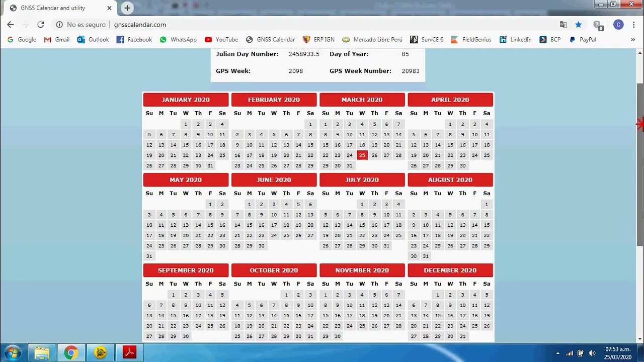Open a new browser tab
Image resolution: width=644 pixels, height=362 pixels.
pos(127,8)
